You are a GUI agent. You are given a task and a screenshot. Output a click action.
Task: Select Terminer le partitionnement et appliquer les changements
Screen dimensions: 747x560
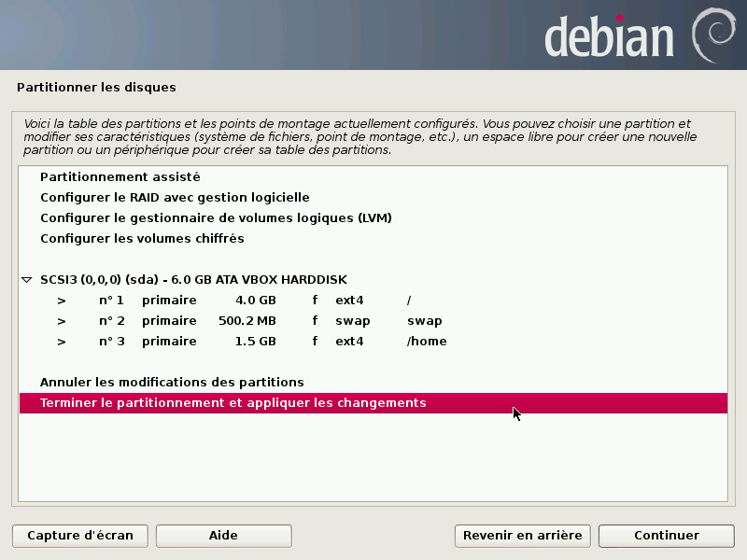pos(233,403)
